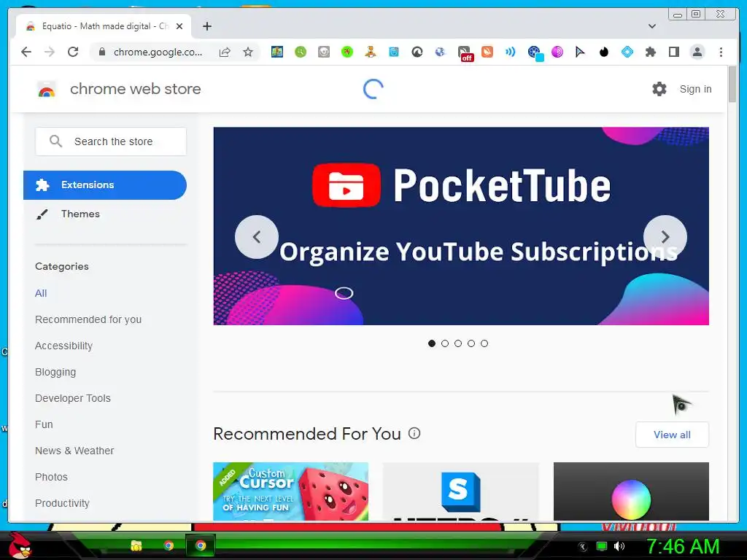Close the Equatio tab

tap(179, 26)
